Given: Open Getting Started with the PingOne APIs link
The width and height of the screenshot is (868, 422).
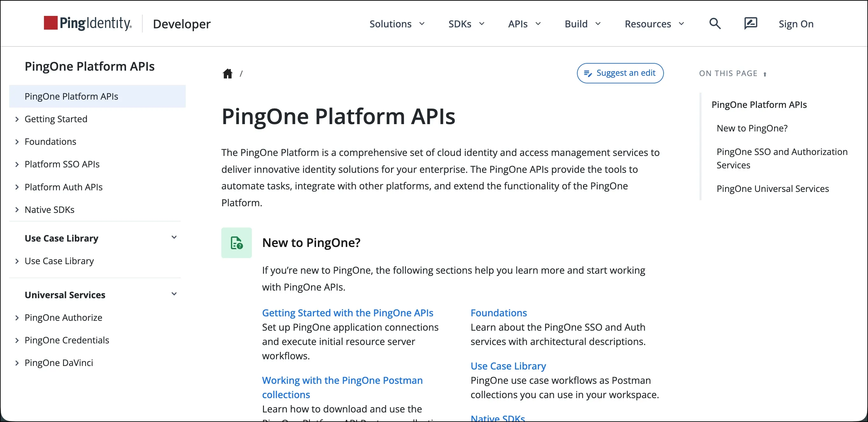Looking at the screenshot, I should tap(347, 313).
